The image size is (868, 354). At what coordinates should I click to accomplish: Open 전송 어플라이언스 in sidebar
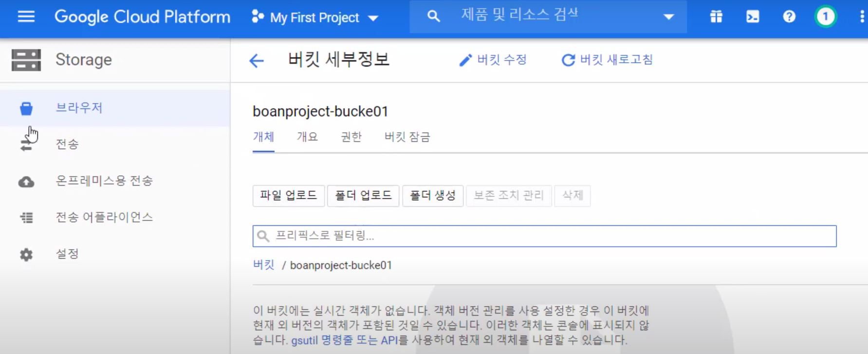115,217
